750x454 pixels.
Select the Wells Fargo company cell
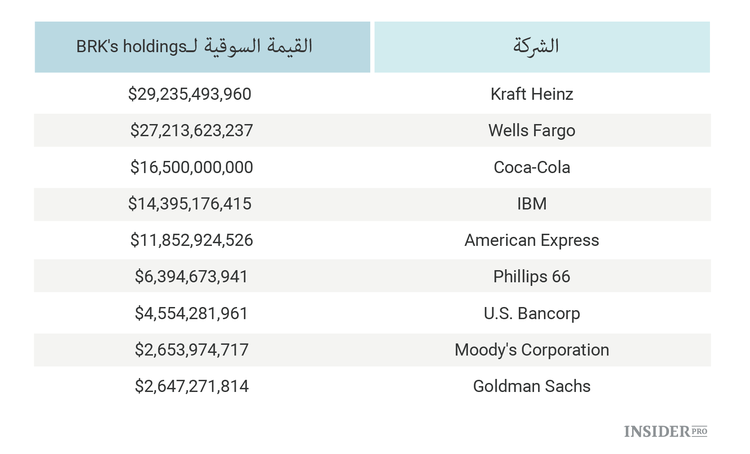click(x=532, y=131)
